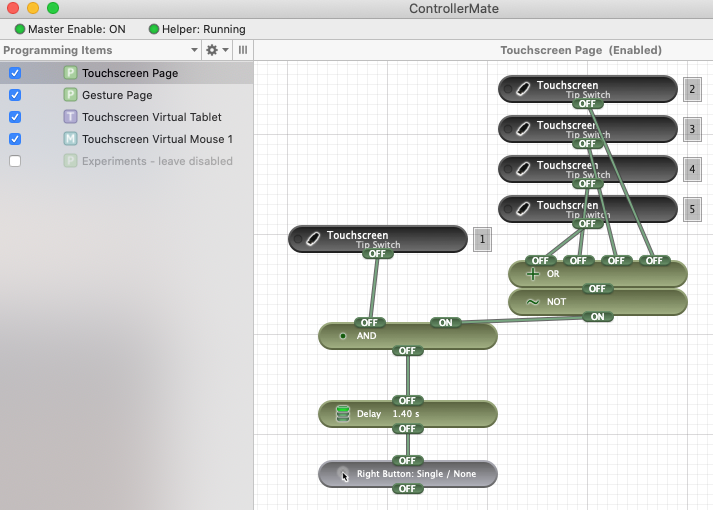Select Touchscreen Virtual Mouse 1 in list
The height and width of the screenshot is (510, 713).
click(x=157, y=139)
